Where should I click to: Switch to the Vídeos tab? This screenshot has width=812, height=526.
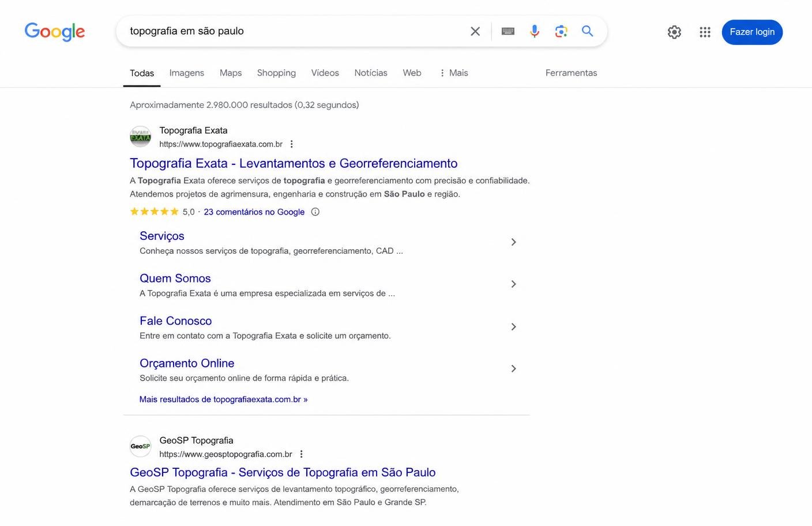325,73
